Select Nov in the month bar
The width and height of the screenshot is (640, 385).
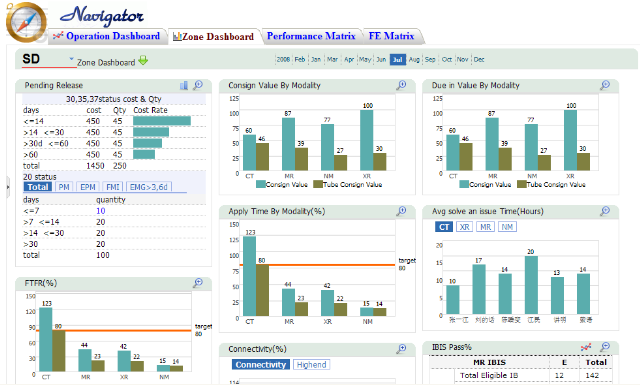pos(462,60)
